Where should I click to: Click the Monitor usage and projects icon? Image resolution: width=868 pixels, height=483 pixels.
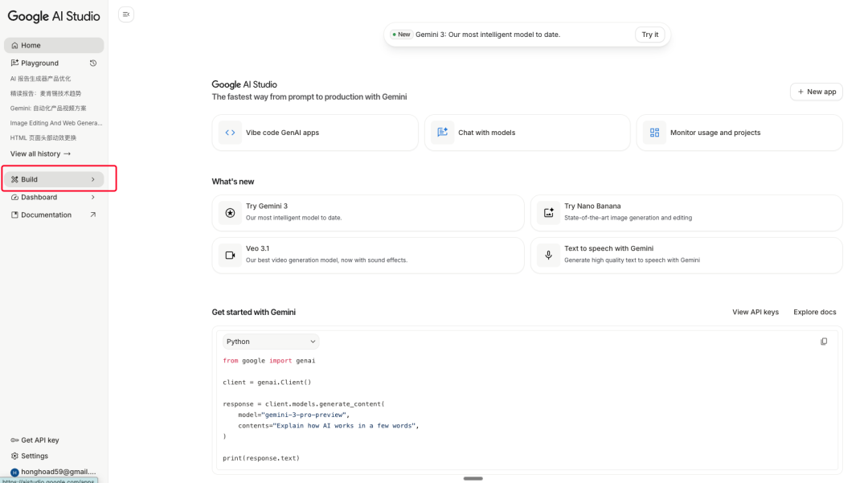654,133
